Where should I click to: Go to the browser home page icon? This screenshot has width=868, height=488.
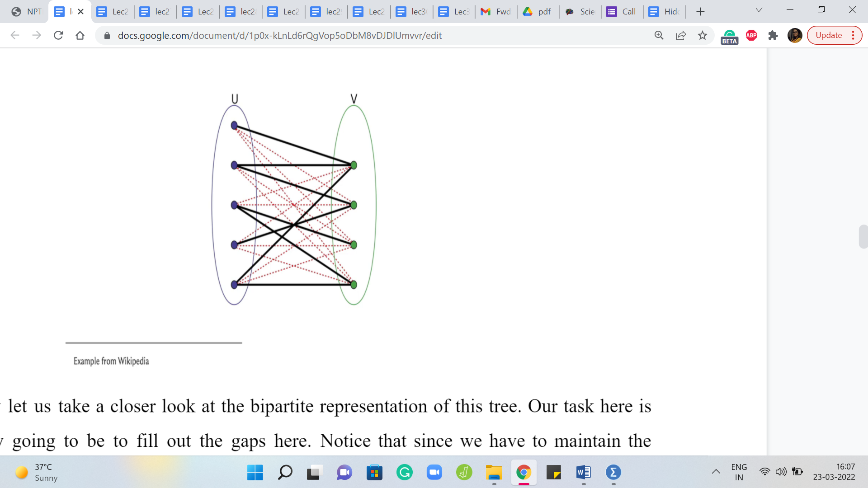click(x=80, y=35)
